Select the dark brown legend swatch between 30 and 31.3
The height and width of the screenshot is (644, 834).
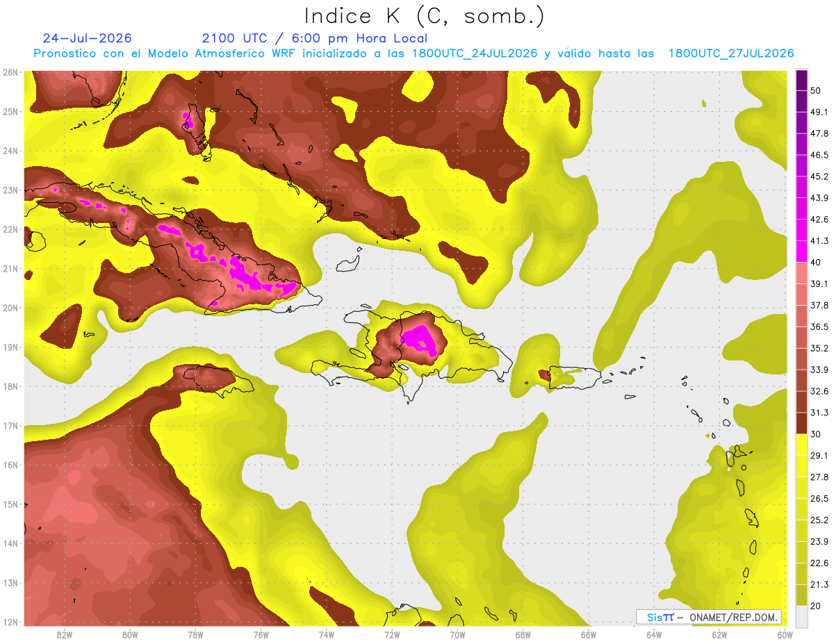tap(801, 423)
